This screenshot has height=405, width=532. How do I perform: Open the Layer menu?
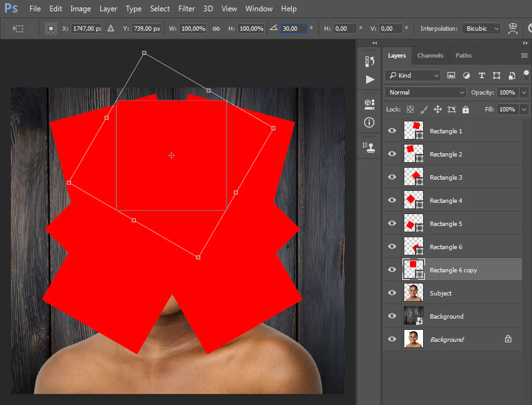pos(108,9)
